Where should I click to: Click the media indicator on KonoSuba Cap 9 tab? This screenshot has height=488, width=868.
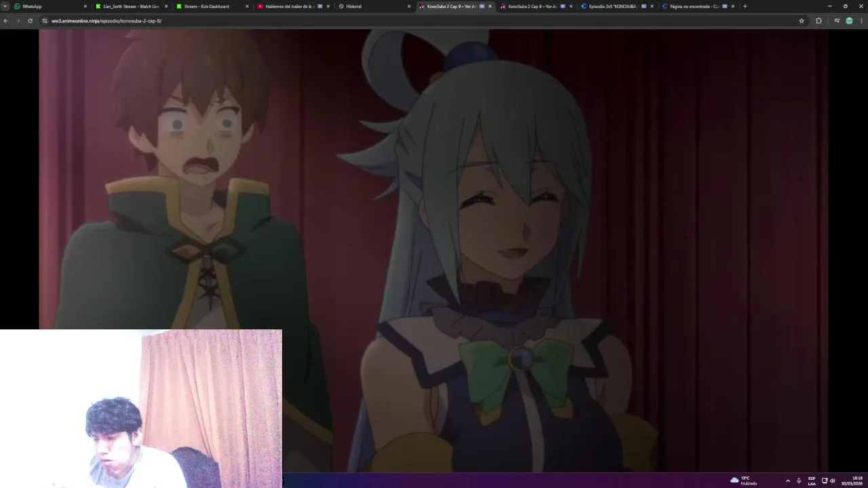(482, 6)
